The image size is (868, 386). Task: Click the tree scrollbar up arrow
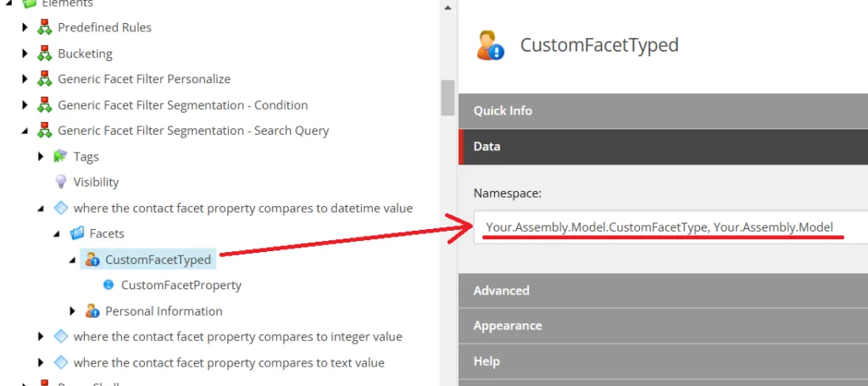click(448, 8)
